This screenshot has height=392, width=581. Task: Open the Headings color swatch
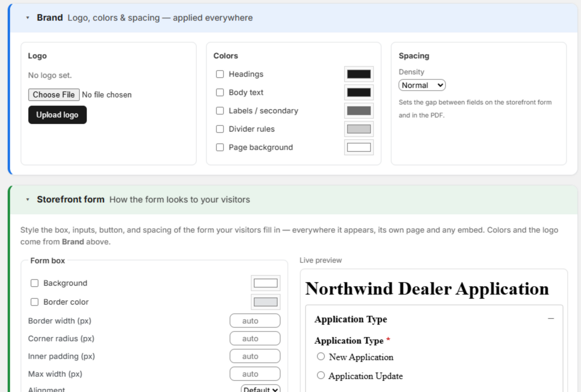(359, 74)
